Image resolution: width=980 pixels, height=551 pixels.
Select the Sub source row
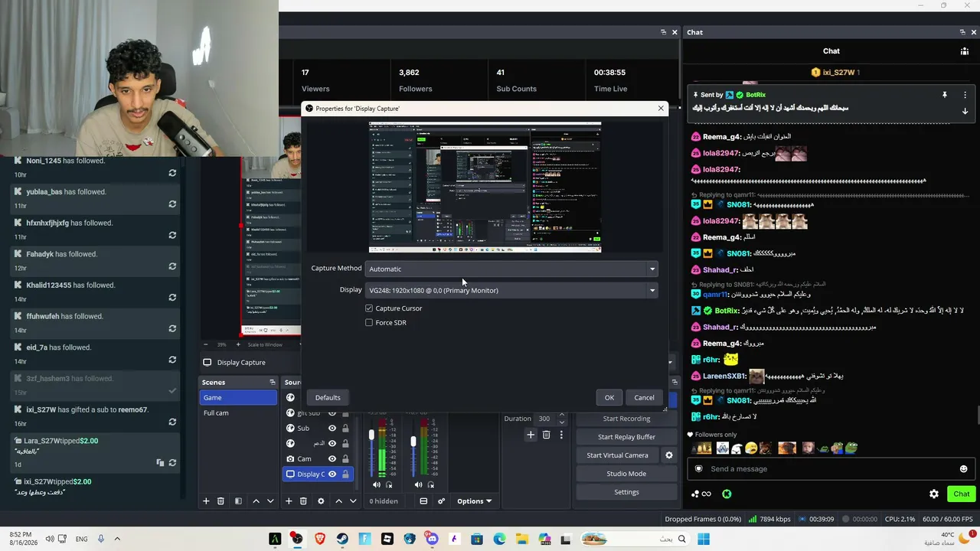click(317, 429)
